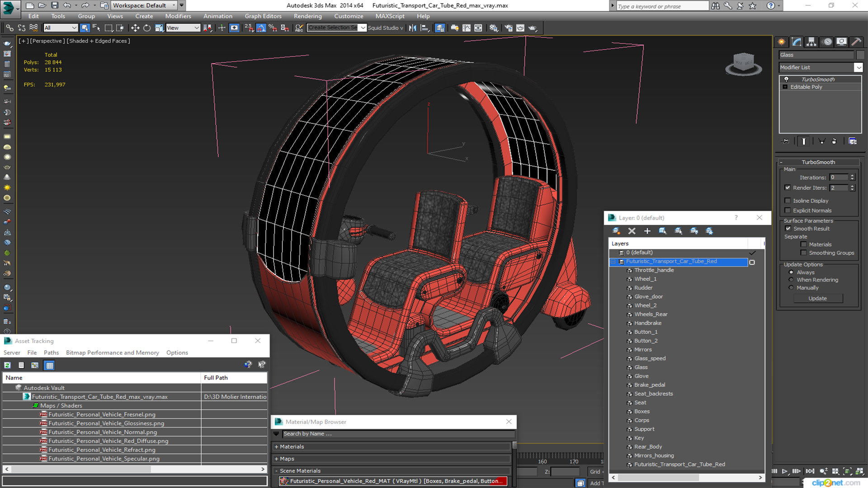Toggle Smooth Result checkbox
868x488 pixels.
(788, 229)
